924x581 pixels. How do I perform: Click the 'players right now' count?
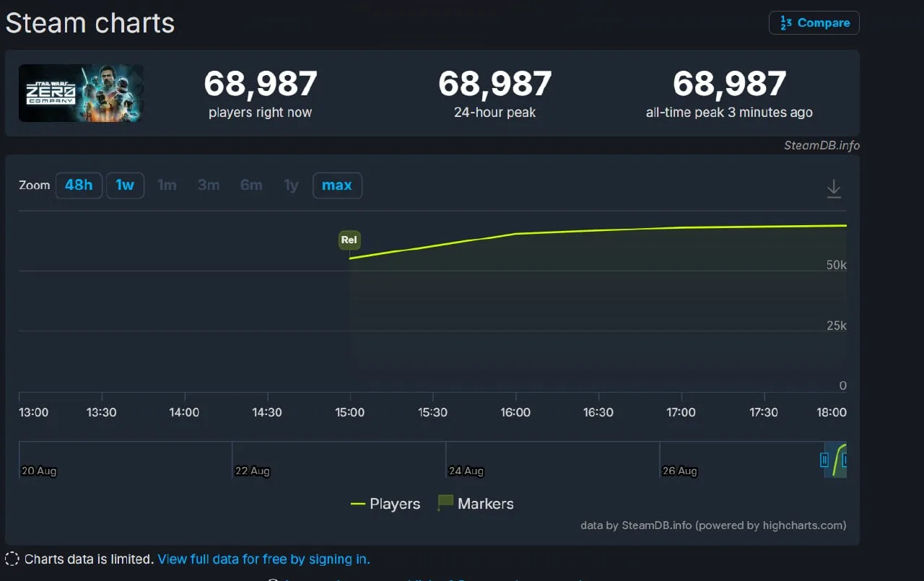click(261, 84)
